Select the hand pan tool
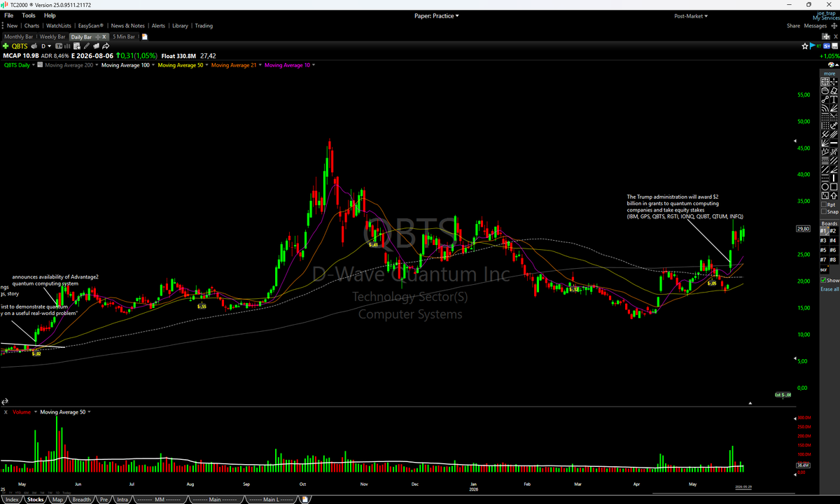Viewport: 840px width, 504px height. pyautogui.click(x=825, y=90)
